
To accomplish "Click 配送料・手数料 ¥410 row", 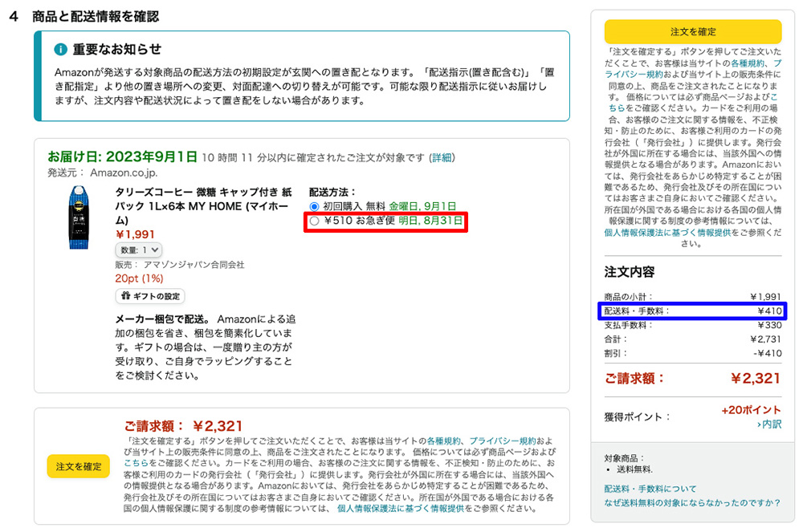I will click(x=693, y=311).
